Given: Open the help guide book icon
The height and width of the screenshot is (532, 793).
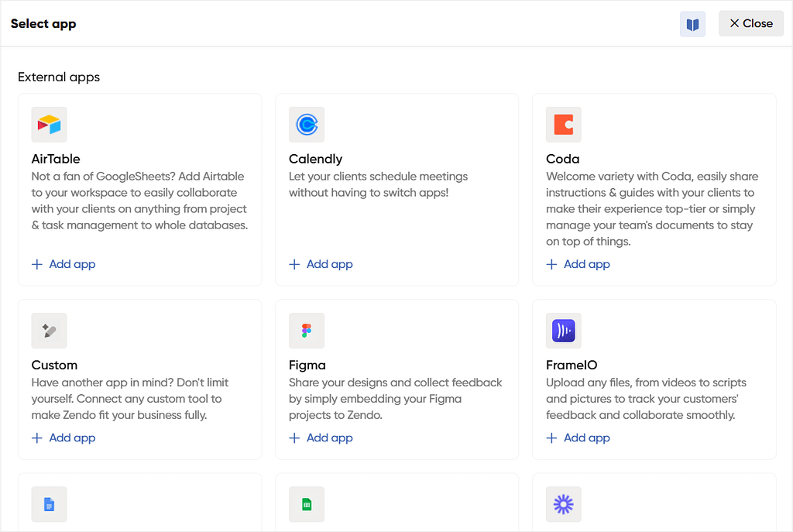Looking at the screenshot, I should point(692,24).
